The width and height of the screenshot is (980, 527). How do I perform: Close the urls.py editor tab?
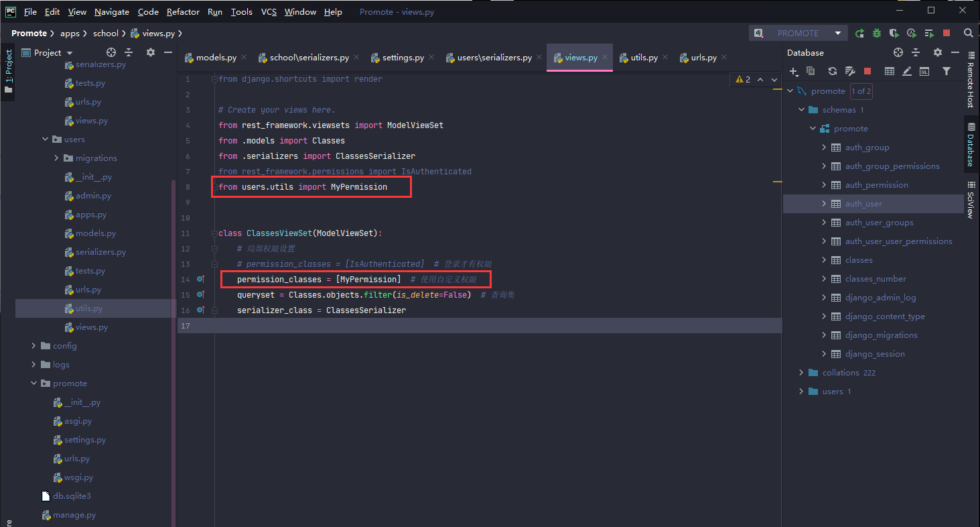click(725, 58)
